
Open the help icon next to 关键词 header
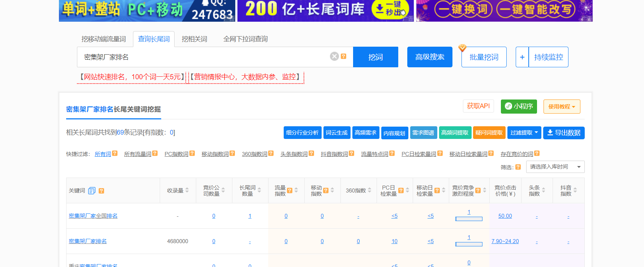[102, 191]
